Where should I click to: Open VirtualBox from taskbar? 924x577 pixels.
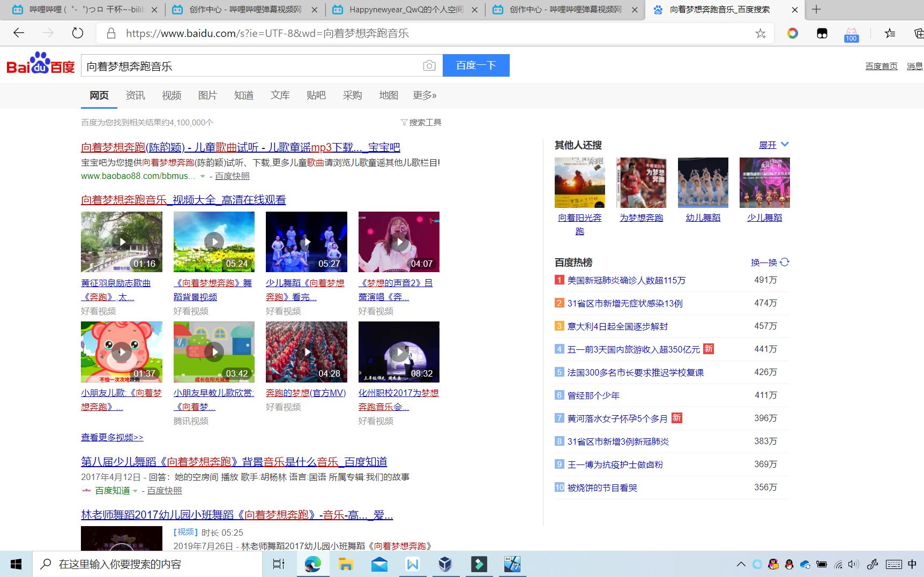point(445,564)
